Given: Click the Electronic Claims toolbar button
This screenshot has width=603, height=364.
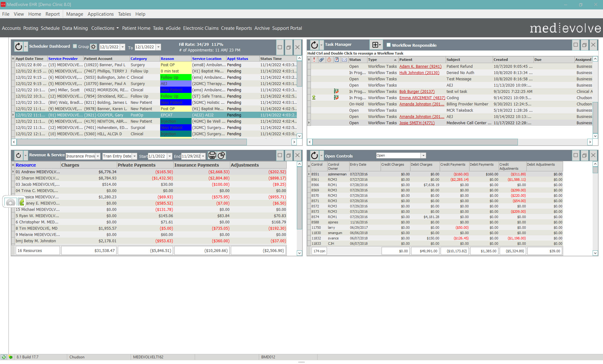Looking at the screenshot, I should pos(201,28).
